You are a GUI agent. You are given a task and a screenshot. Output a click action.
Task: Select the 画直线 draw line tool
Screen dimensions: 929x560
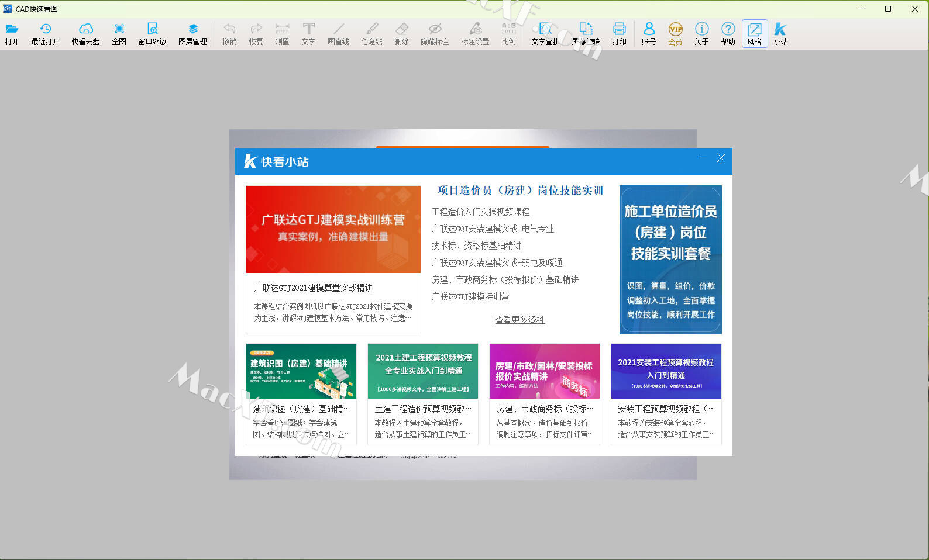point(338,34)
